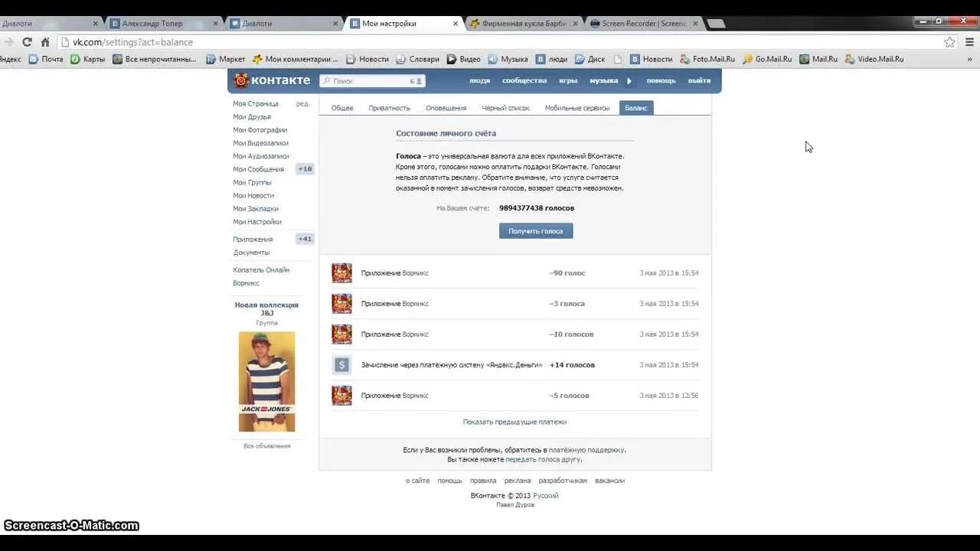Click the Яндекс.Деньги payment icon
The height and width of the screenshot is (551, 980).
tap(341, 365)
